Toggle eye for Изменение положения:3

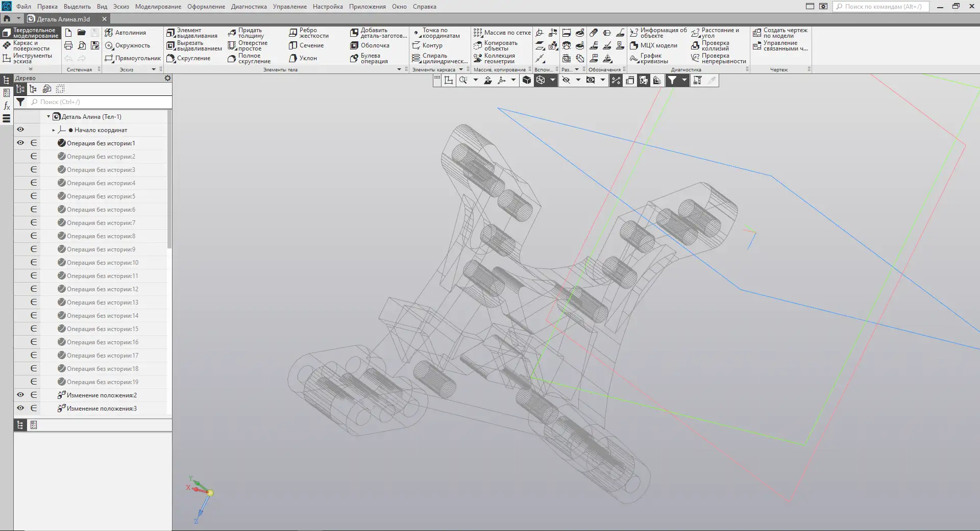[x=20, y=409]
